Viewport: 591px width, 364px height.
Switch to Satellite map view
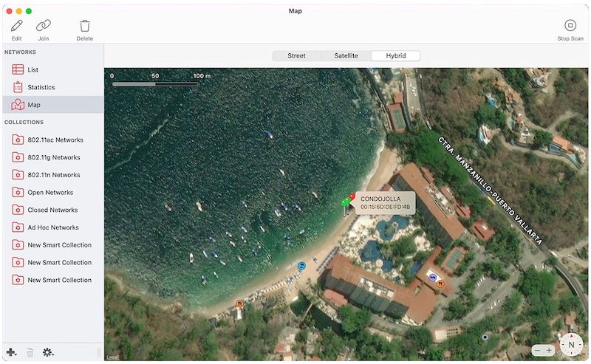(x=346, y=56)
